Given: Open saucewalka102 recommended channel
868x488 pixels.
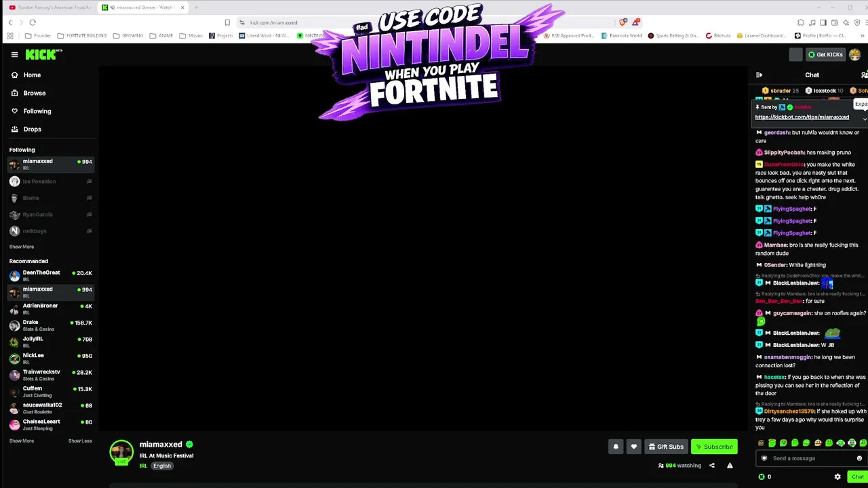Looking at the screenshot, I should coord(51,408).
